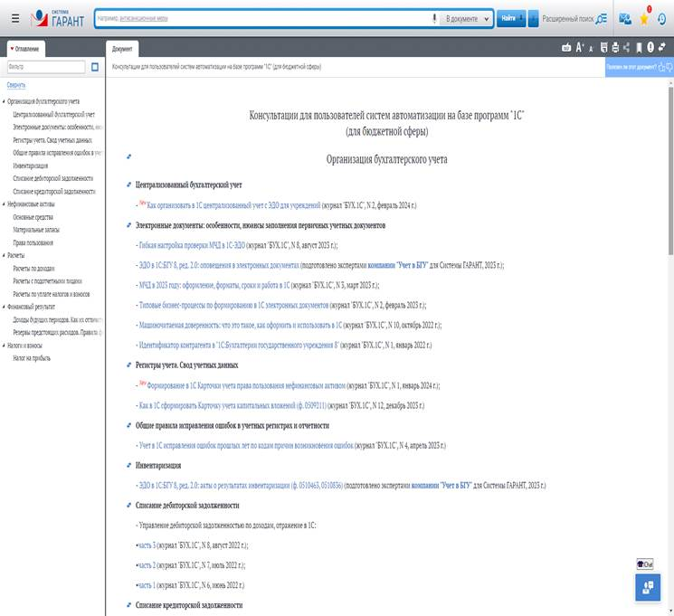Open the В документе search scope dropdown
This screenshot has height=616, width=674.
468,19
